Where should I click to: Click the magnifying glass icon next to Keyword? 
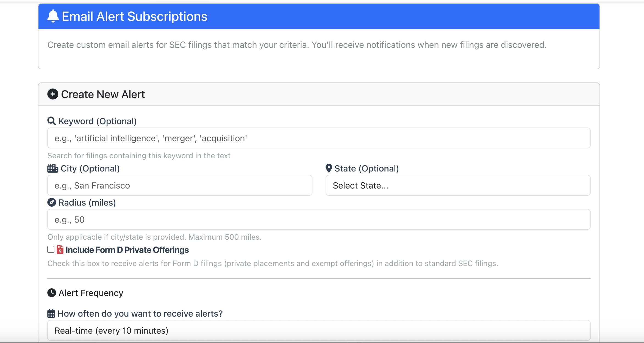[51, 121]
